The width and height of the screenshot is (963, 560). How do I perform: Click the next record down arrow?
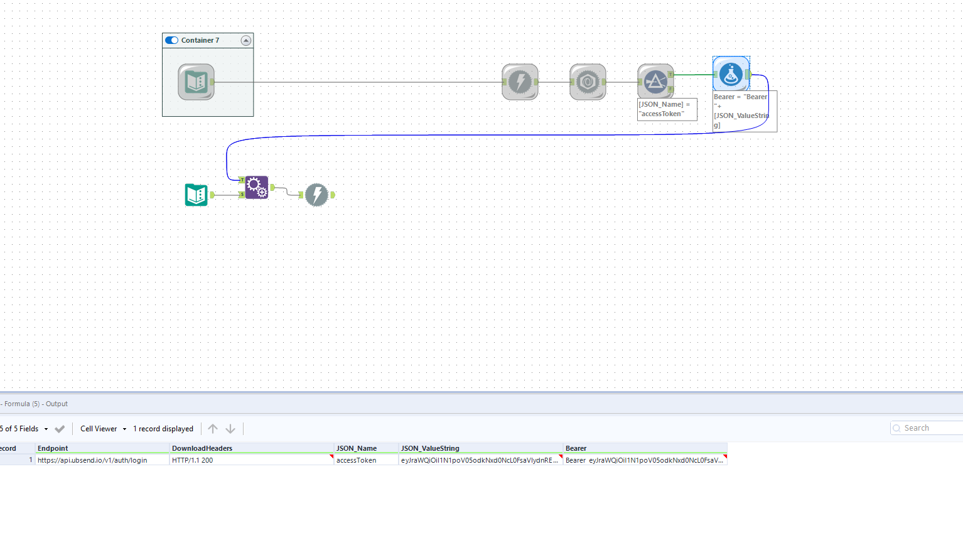(231, 428)
